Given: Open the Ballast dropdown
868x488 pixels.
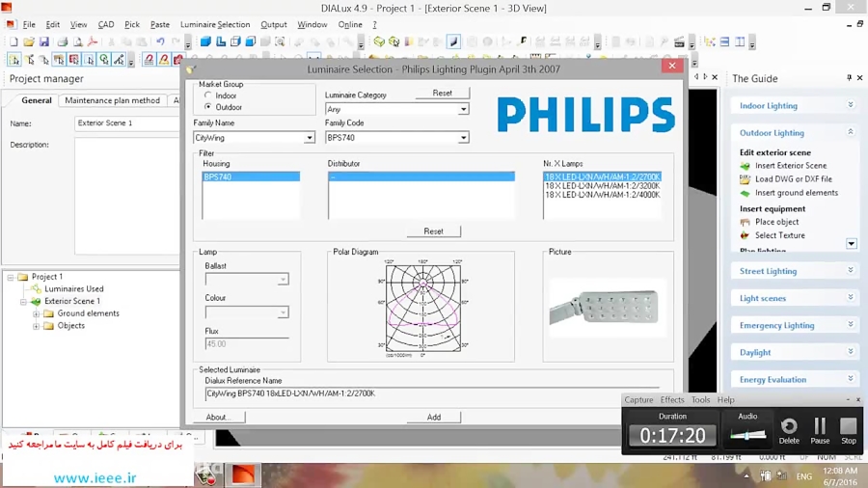Looking at the screenshot, I should (x=283, y=280).
